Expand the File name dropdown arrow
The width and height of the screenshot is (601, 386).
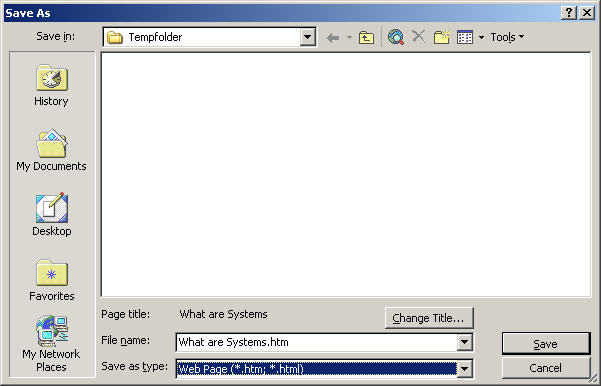464,342
